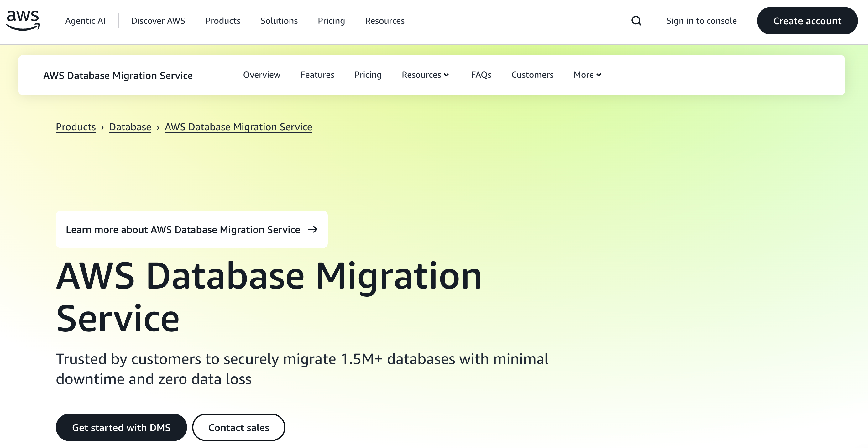Click AWS Database Migration Service breadcrumb link
Viewport: 868px width, 448px height.
pyautogui.click(x=238, y=127)
